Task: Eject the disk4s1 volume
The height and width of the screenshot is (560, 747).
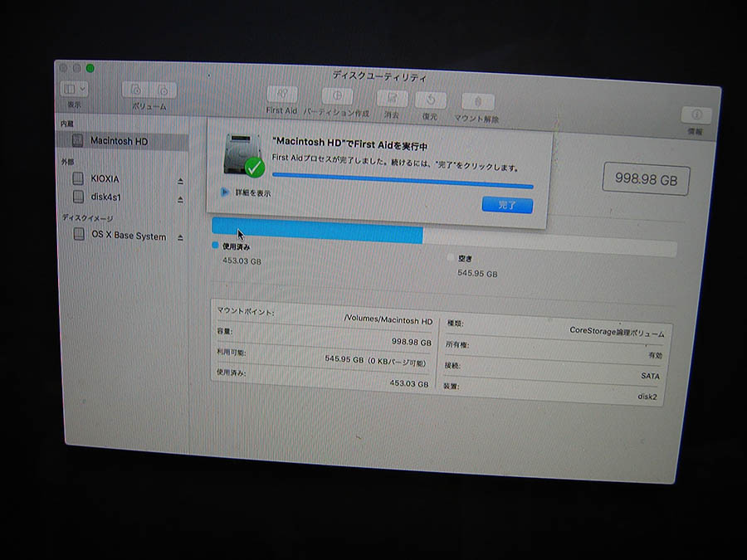Action: (181, 199)
